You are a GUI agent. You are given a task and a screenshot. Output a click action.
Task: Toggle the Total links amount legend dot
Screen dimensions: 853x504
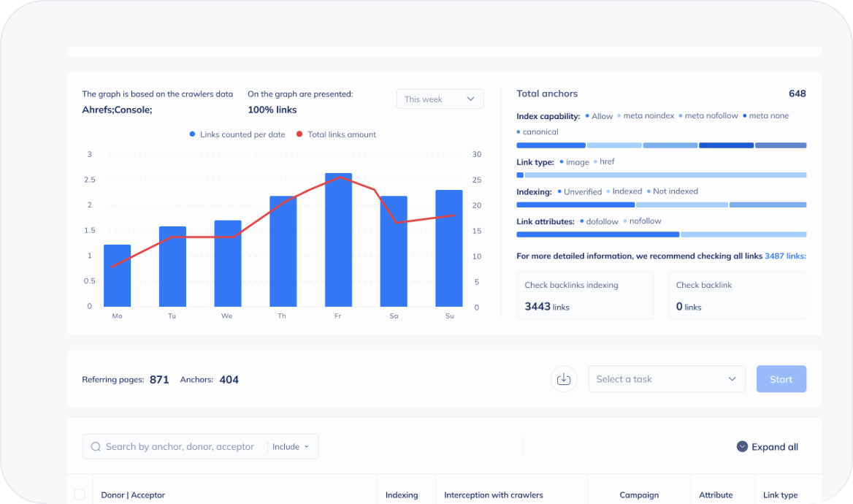click(x=299, y=134)
